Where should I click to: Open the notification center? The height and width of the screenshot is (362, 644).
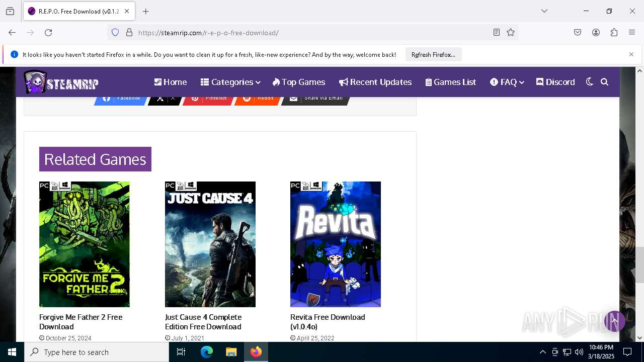tap(627, 352)
